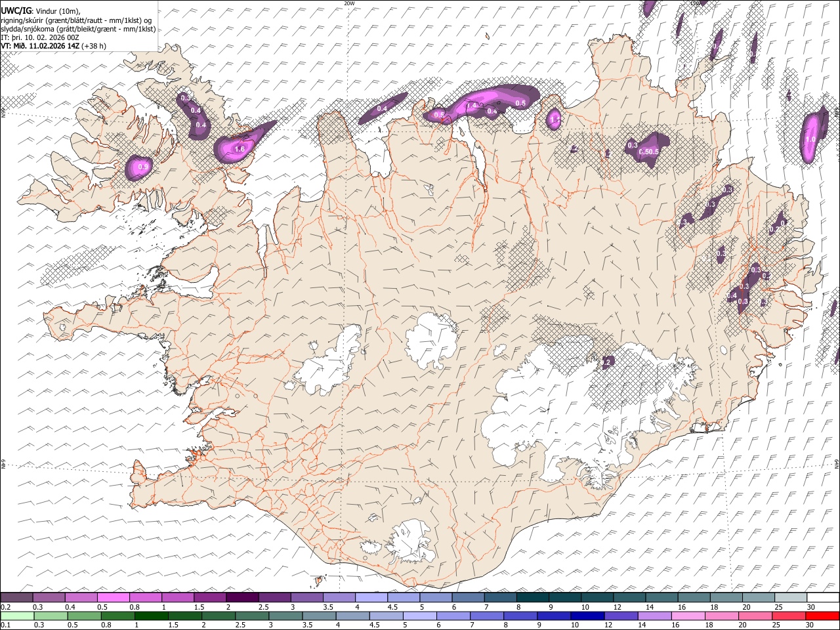The image size is (840, 630).
Task: Click the '20W' longitude label at top
Action: tap(349, 3)
